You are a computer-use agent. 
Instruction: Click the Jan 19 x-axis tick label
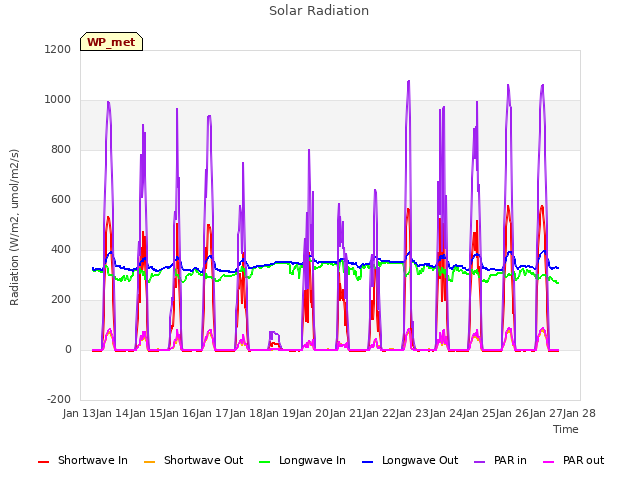pyautogui.click(x=279, y=413)
